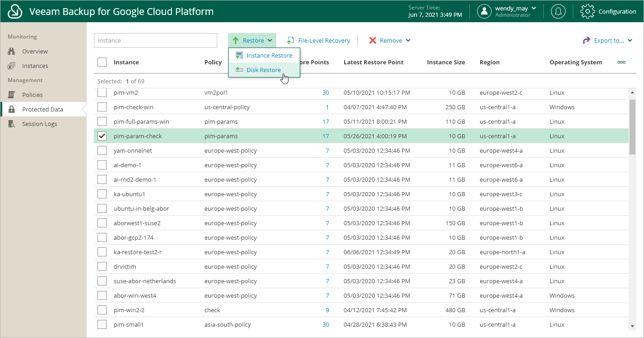The height and width of the screenshot is (338, 644).
Task: Click the scrollbar down arrow
Action: pyautogui.click(x=632, y=326)
